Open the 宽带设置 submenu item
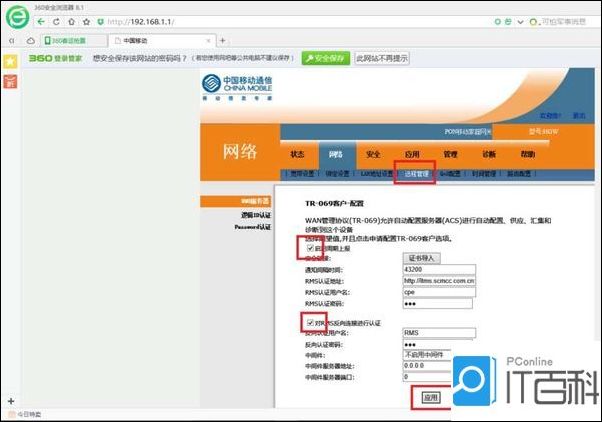 coord(302,174)
